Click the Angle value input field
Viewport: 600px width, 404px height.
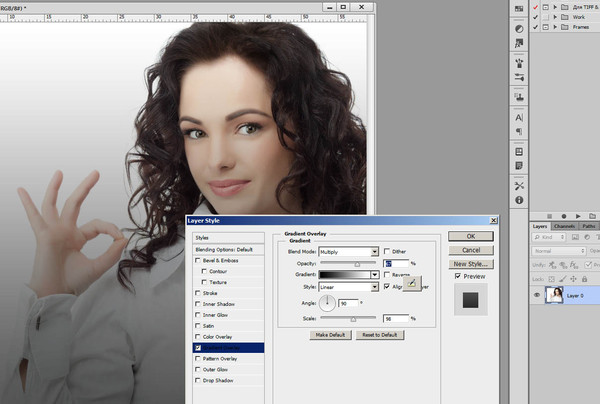(x=348, y=303)
